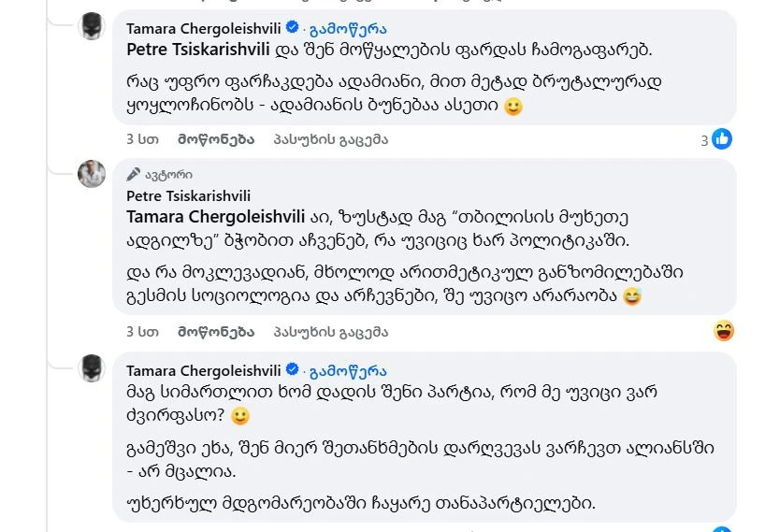Reply to Tamara's topmost comment via პასუხის გაცემა

[x=330, y=140]
